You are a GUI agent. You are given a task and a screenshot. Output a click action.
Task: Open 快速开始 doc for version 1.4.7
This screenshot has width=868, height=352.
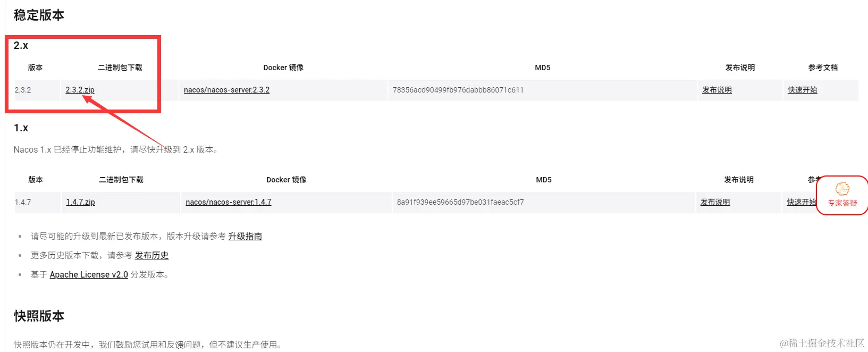801,202
